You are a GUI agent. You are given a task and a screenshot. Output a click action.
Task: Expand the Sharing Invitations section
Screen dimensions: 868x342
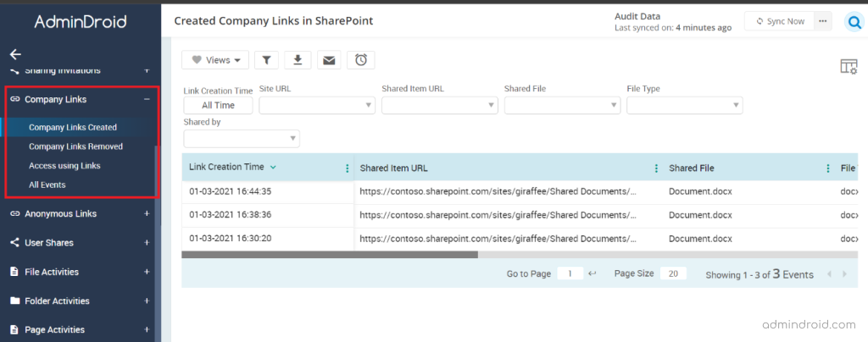[147, 71]
